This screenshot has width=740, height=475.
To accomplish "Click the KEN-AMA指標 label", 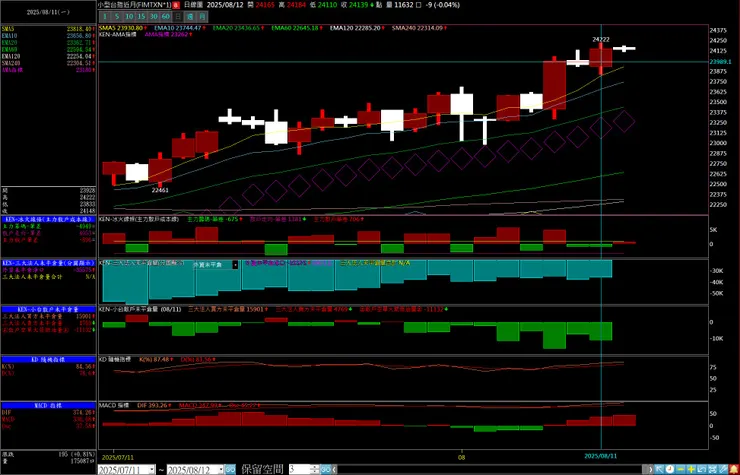I will (118, 34).
